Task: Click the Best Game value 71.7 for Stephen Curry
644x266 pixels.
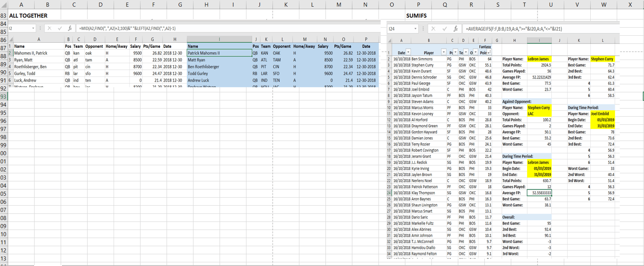Action: tap(602, 65)
